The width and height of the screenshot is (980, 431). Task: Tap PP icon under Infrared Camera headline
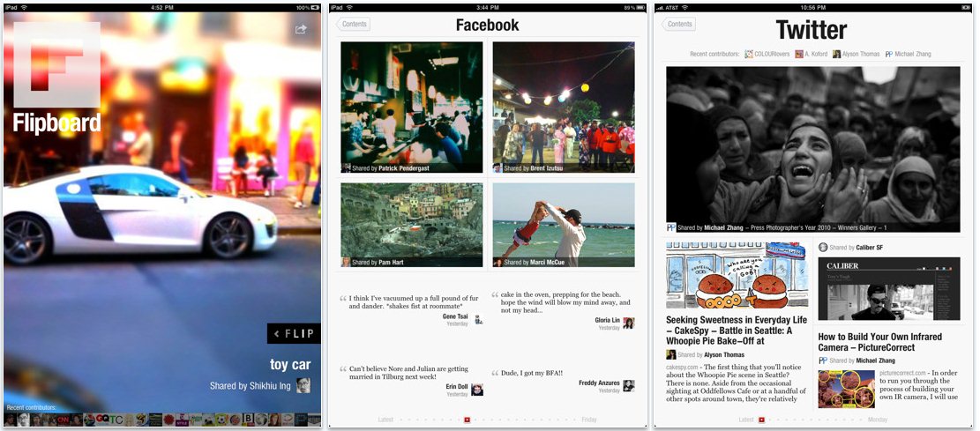point(823,360)
